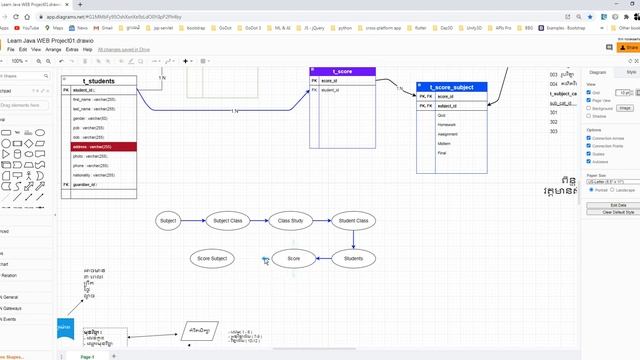The image size is (640, 360).
Task: Open the connection style dropdown in toolbar
Action: 156,61
